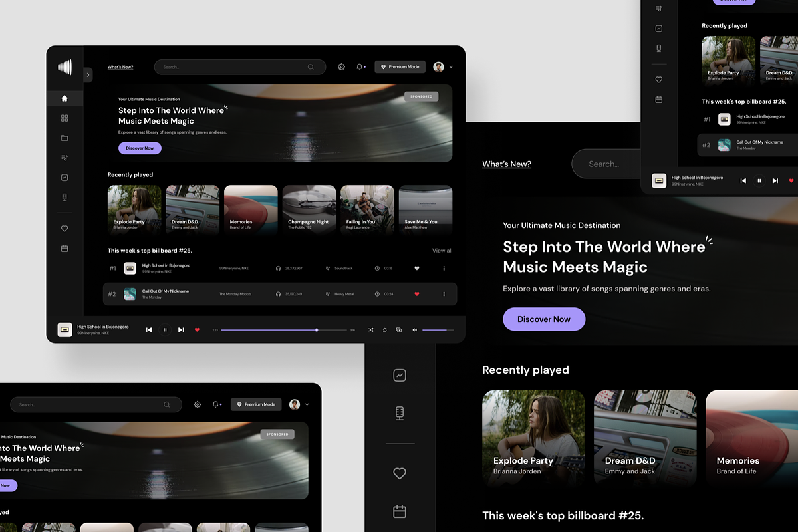Unlike Call Out Of My Nickname billboard row
Viewport: 798px width, 532px height.
[417, 293]
